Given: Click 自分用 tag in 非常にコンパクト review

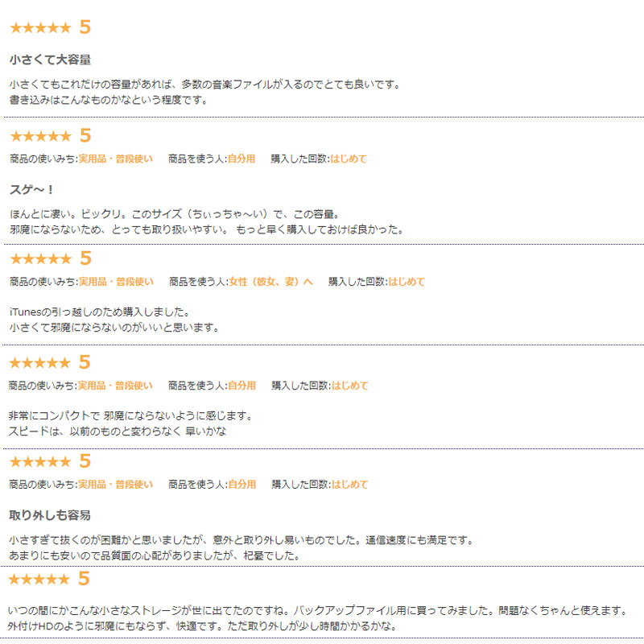Looking at the screenshot, I should [242, 386].
